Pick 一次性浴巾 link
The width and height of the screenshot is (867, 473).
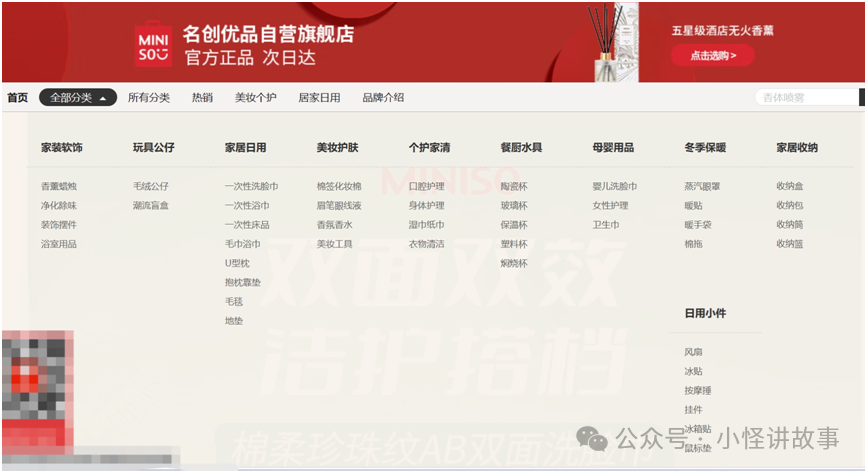247,205
